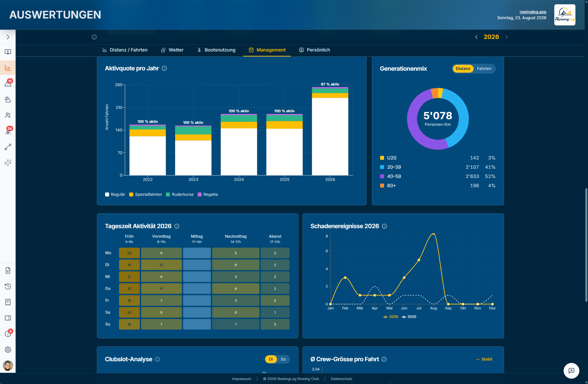Viewport: 588px width, 384px height.
Task: Toggle 2025 series in damage chart legend
Action: (409, 317)
